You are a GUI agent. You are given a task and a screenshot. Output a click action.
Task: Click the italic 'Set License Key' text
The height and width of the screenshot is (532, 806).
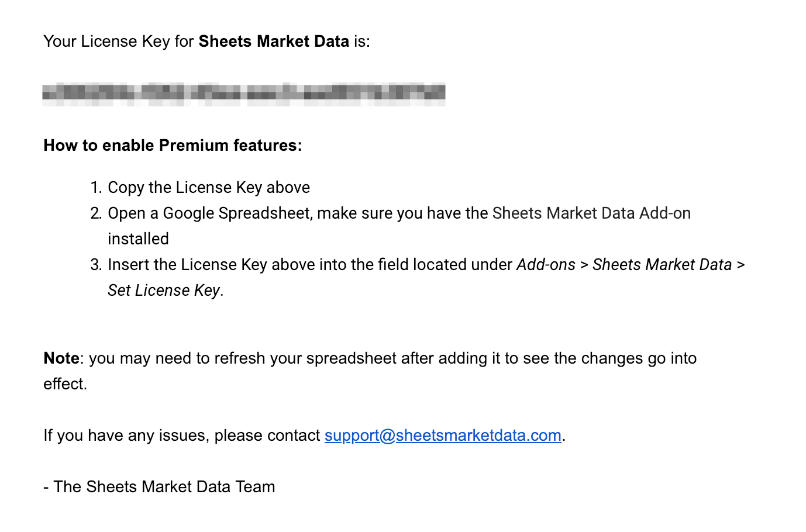pyautogui.click(x=164, y=291)
